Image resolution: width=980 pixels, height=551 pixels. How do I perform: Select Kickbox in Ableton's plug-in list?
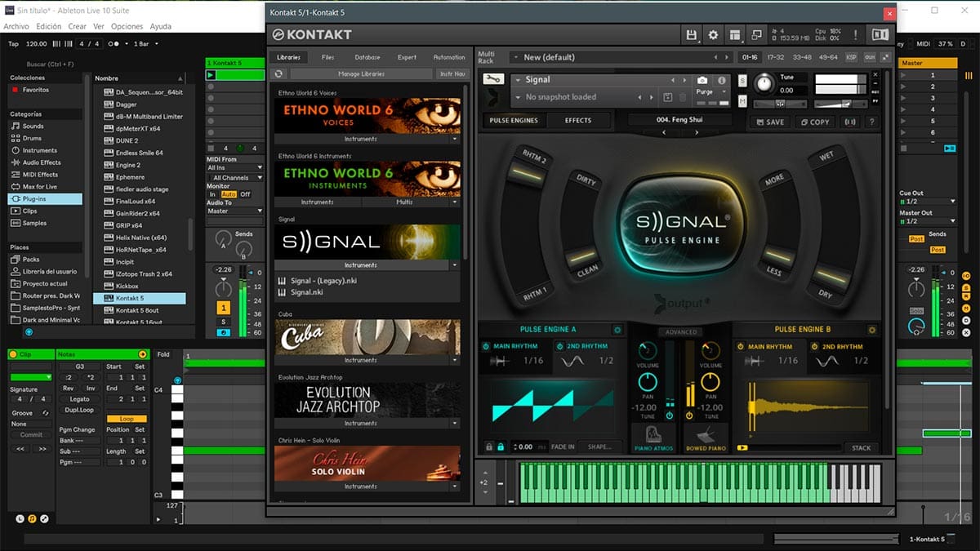point(127,287)
